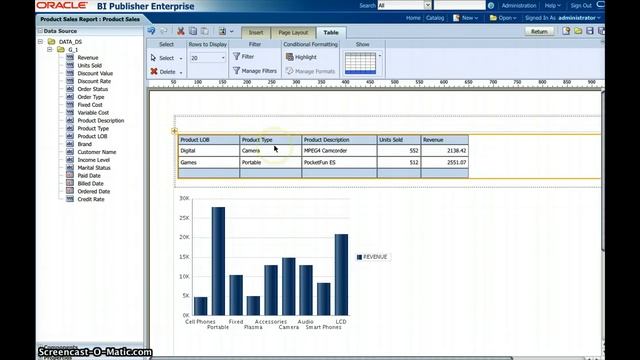This screenshot has height=360, width=640.
Task: Switch to the Page Layout tab
Action: (x=293, y=33)
